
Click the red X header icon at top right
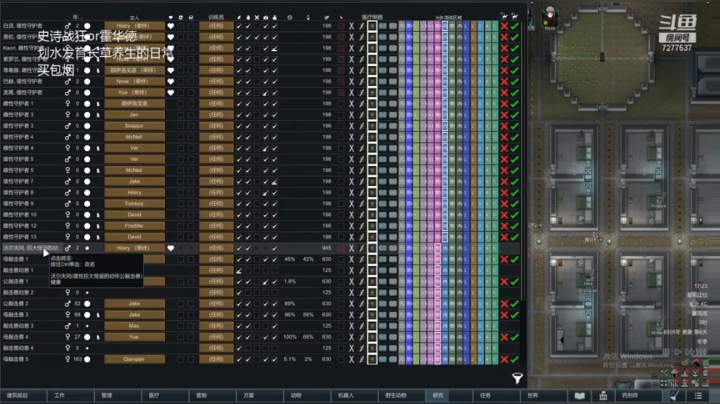[504, 16]
